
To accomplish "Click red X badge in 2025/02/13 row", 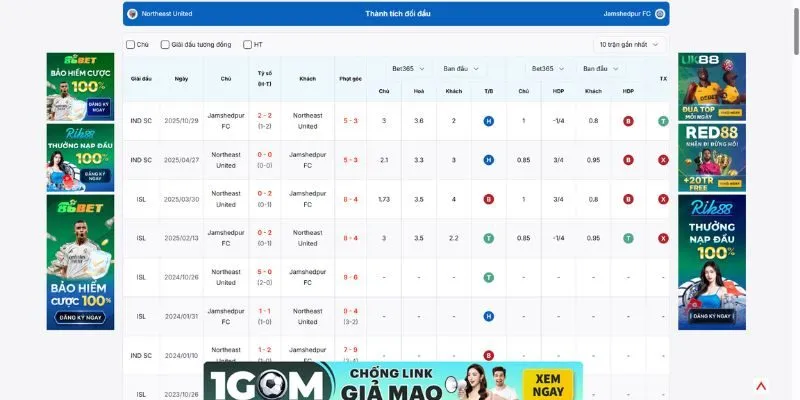I will tap(663, 238).
